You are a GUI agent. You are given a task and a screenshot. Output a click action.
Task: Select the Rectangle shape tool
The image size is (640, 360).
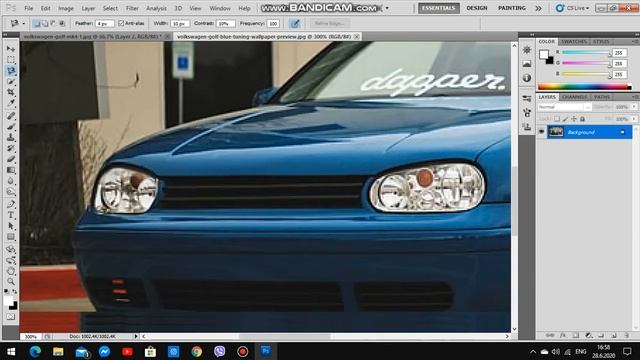coord(11,237)
